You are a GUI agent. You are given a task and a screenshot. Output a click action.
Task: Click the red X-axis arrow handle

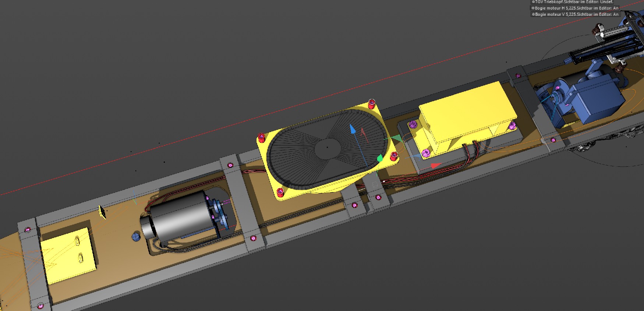coord(436,166)
